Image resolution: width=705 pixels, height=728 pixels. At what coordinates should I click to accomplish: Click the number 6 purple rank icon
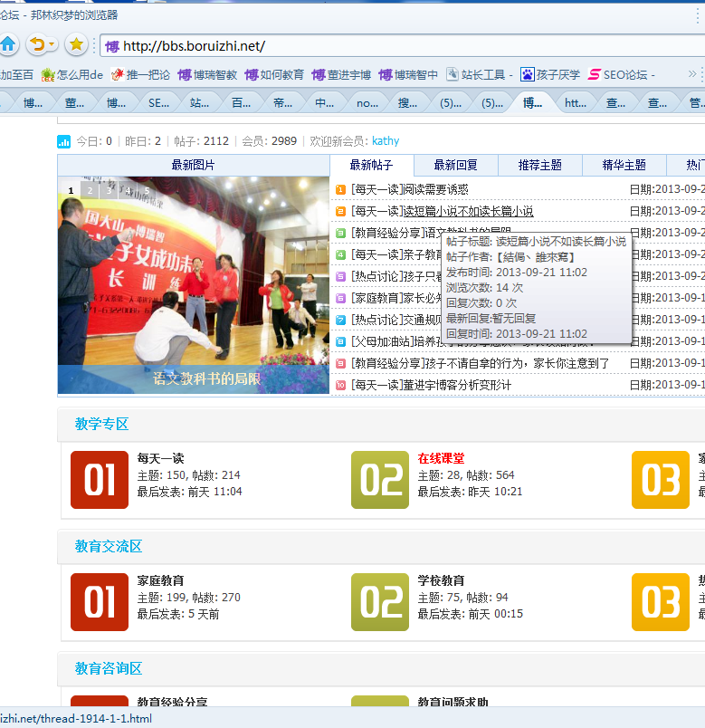(340, 298)
